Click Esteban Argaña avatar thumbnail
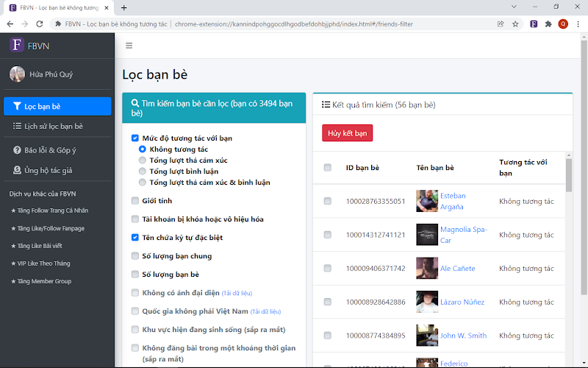 click(427, 201)
